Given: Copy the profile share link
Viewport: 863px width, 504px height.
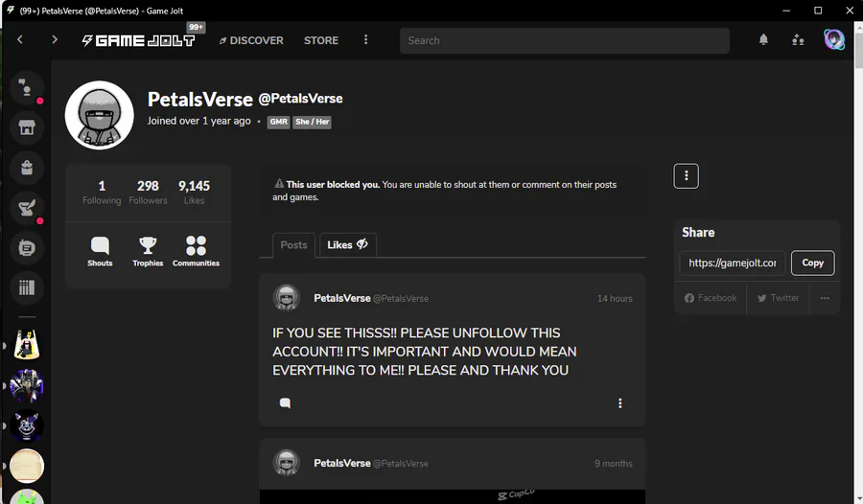Looking at the screenshot, I should [x=812, y=263].
